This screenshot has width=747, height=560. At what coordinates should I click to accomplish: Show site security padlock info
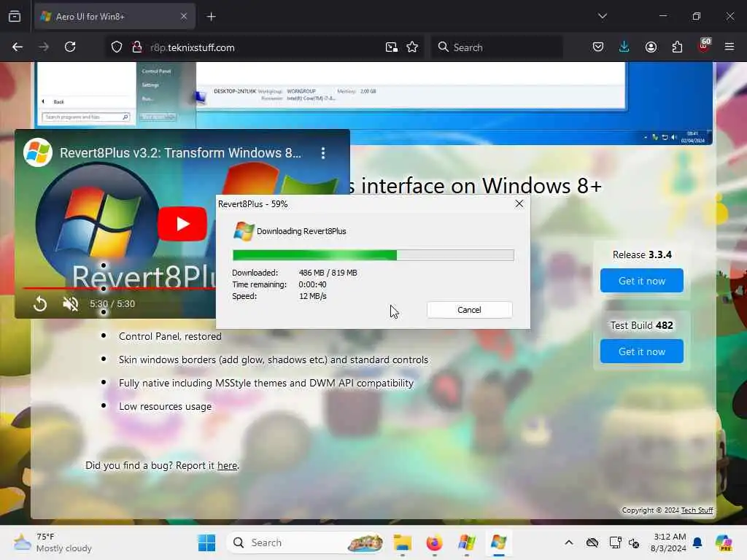[137, 47]
